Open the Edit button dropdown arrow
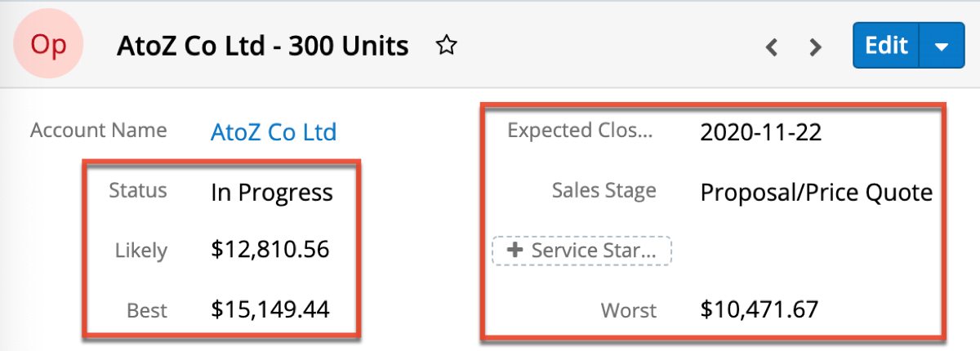 pyautogui.click(x=942, y=47)
